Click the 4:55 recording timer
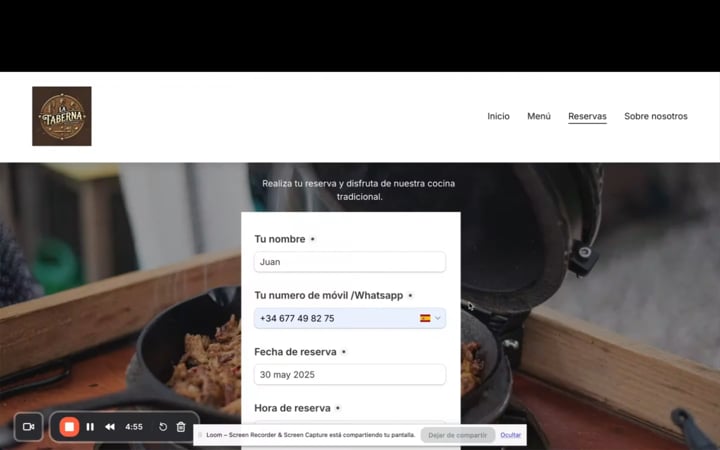Viewport: 720px width, 450px height. click(x=134, y=427)
